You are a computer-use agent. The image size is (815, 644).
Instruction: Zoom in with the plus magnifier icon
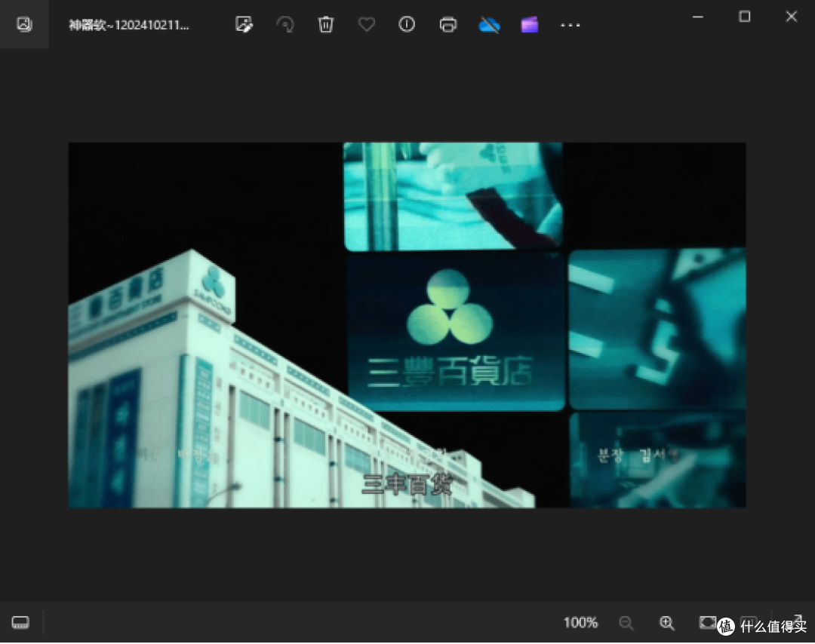(x=667, y=623)
